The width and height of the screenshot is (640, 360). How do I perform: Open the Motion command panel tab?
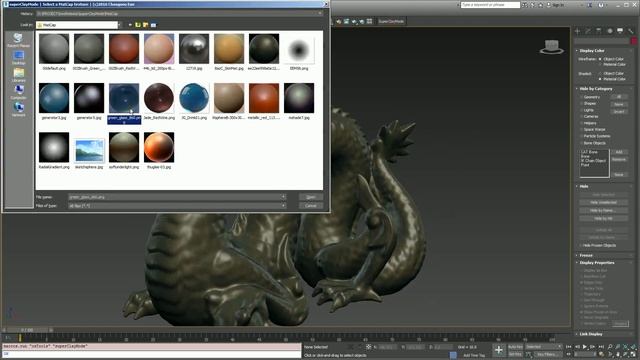[x=609, y=31]
